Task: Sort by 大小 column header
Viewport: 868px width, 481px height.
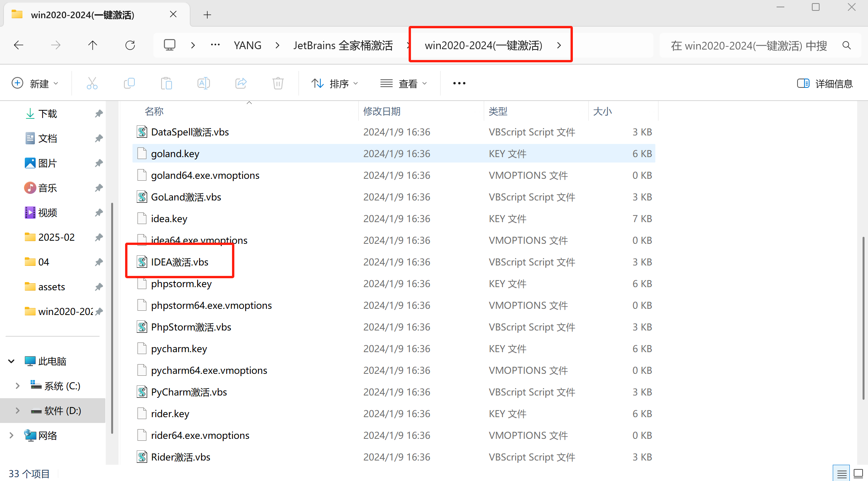Action: coord(603,111)
